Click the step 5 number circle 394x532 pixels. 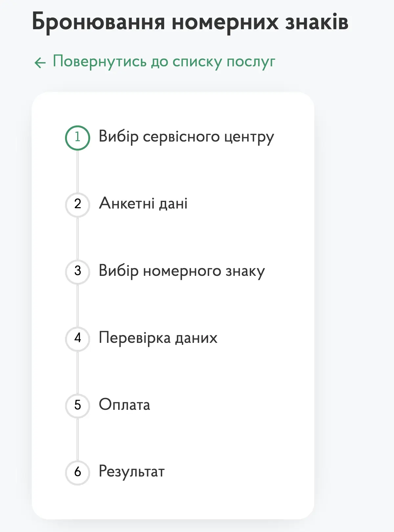pos(77,406)
